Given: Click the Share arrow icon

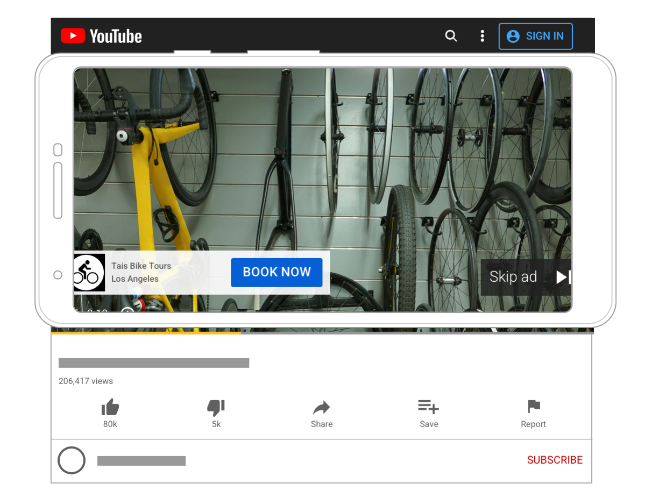Looking at the screenshot, I should [x=321, y=407].
